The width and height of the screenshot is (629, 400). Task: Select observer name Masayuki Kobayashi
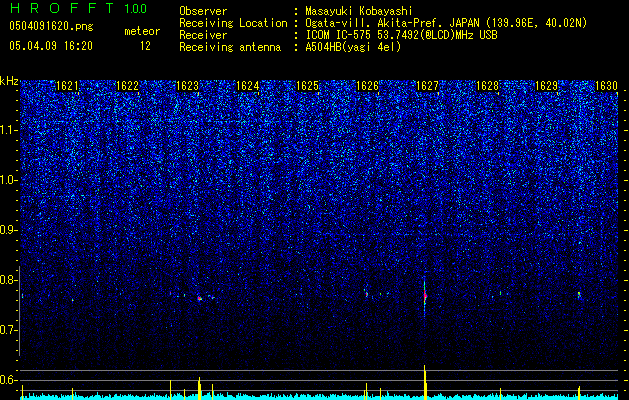[x=358, y=11]
